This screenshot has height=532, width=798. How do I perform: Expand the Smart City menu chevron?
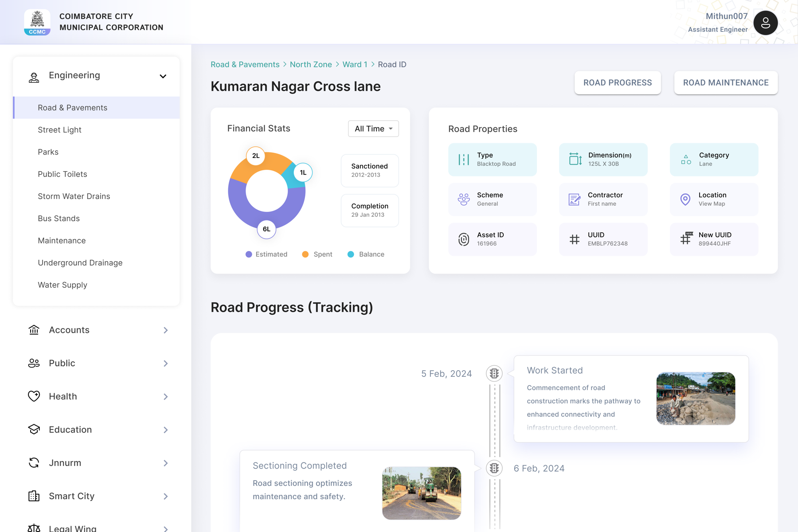[x=165, y=497]
